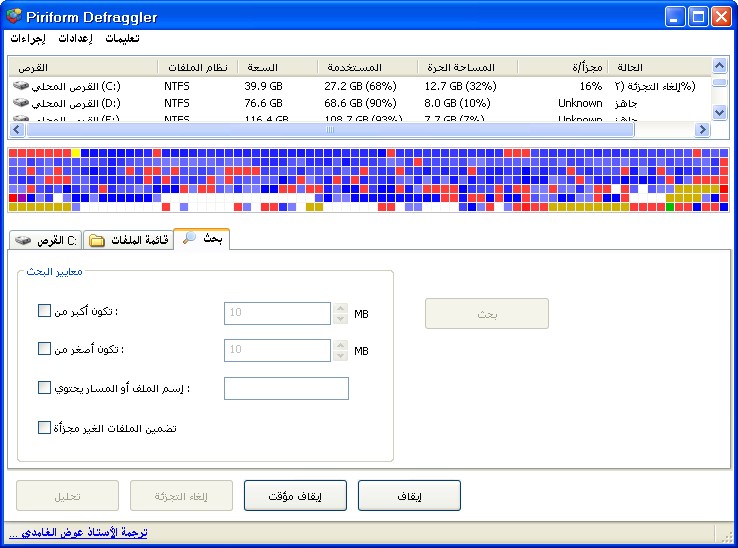738x548 pixels.
Task: Increase the 'larger than' MB spinner value
Action: (340, 308)
